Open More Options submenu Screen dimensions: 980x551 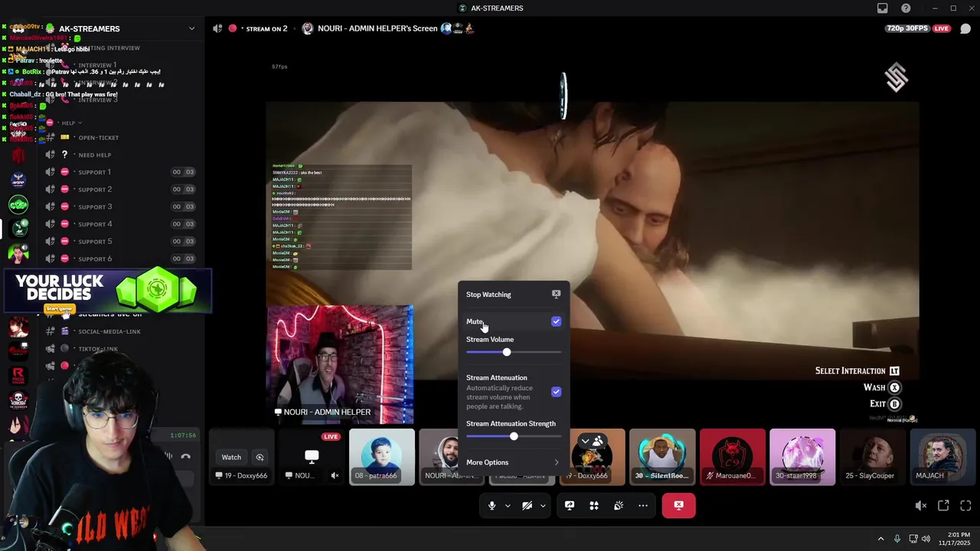[x=514, y=462]
